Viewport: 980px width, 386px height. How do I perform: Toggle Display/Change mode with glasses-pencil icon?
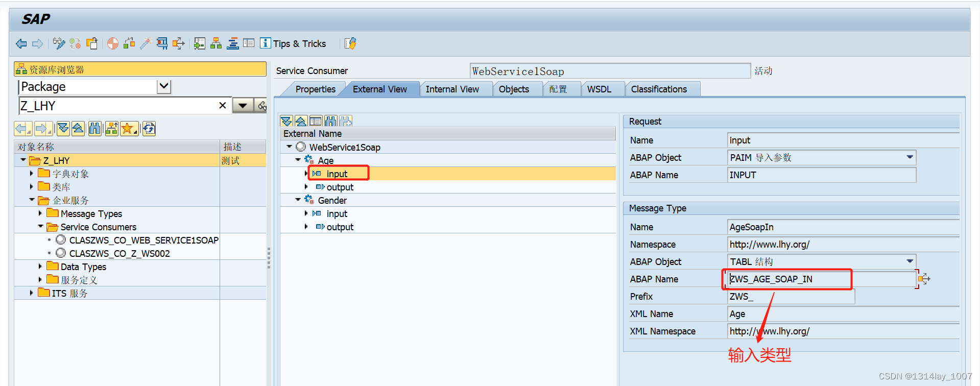59,44
